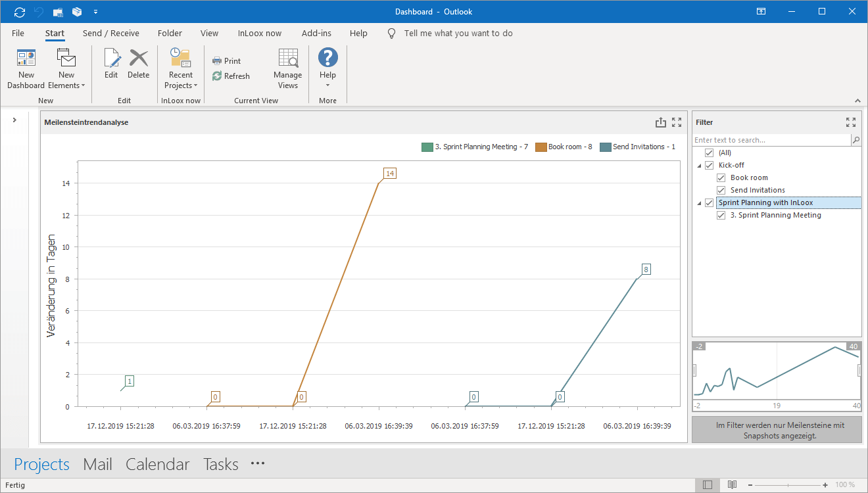Go to Mail navigation
The width and height of the screenshot is (868, 493).
point(97,464)
